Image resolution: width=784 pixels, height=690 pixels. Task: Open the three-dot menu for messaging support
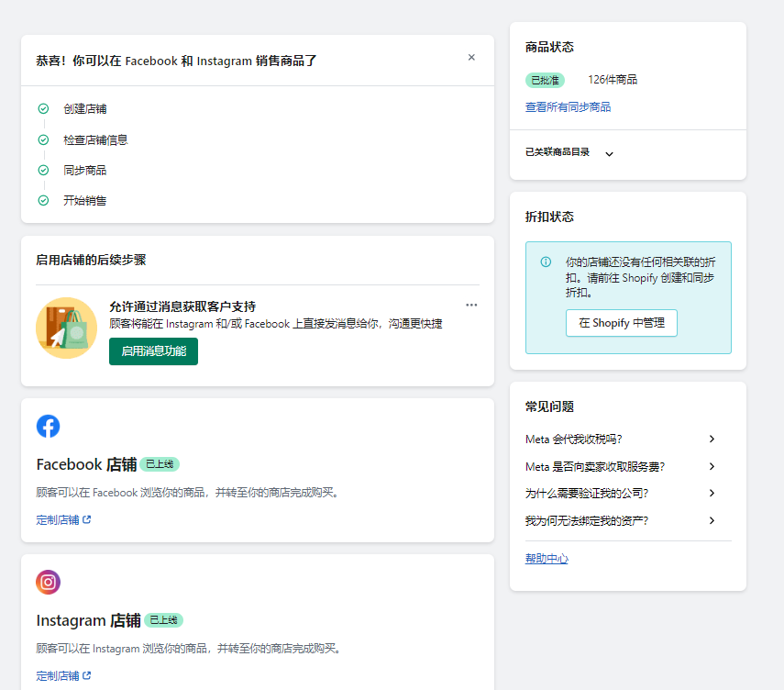(x=471, y=305)
